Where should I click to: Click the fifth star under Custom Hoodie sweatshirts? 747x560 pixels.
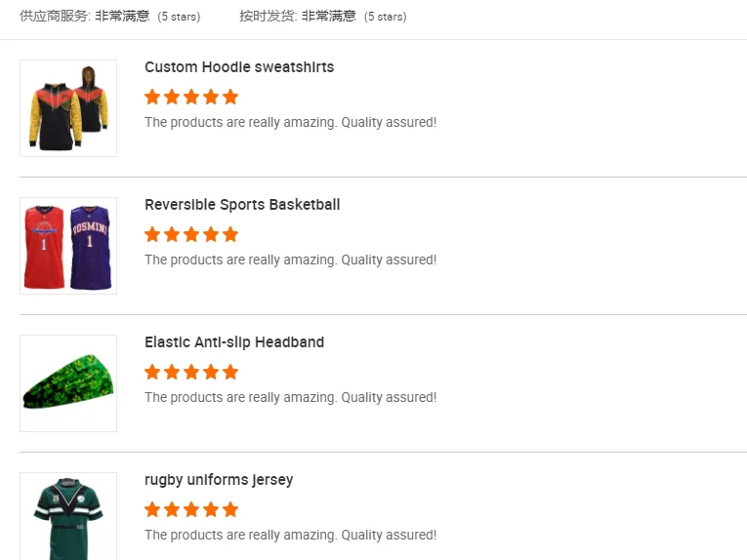click(x=230, y=97)
